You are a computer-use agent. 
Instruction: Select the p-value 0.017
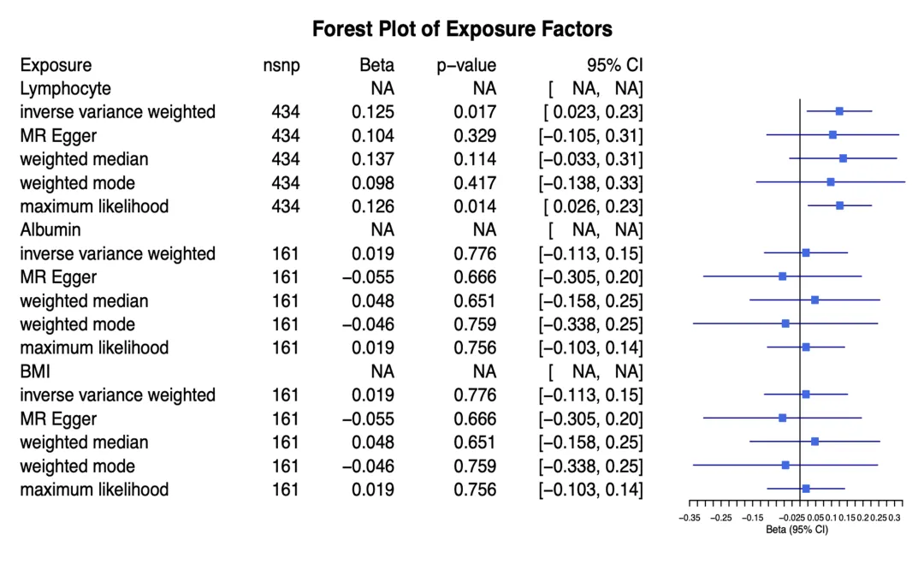475,112
